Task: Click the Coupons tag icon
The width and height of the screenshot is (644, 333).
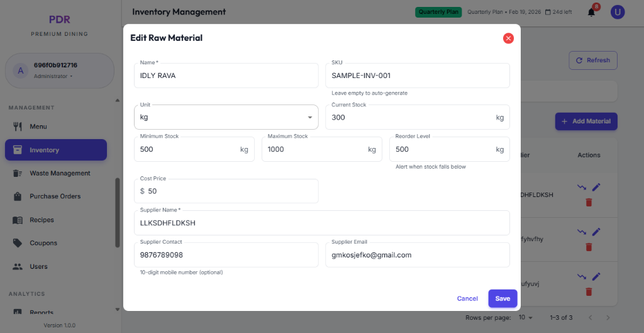Action: 18,243
